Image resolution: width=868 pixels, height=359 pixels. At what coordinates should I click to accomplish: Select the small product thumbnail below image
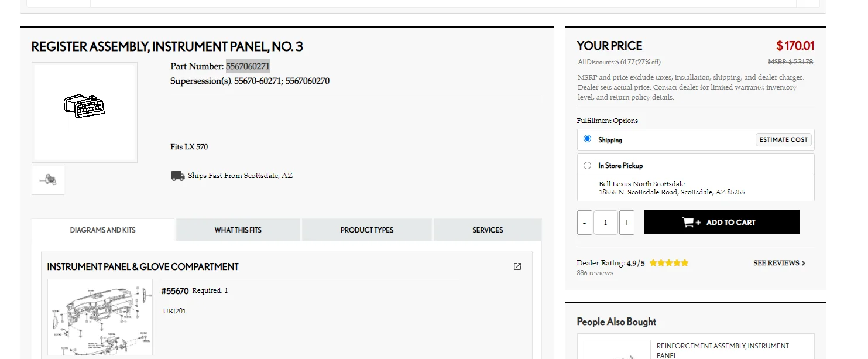click(48, 180)
